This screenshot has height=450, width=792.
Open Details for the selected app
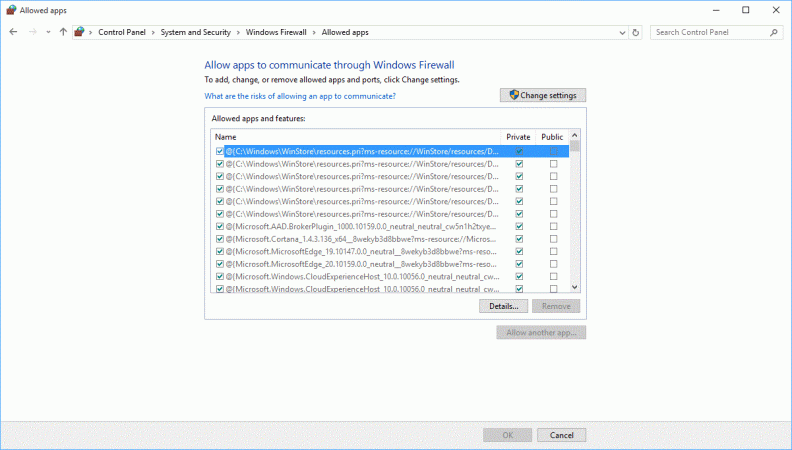pos(504,306)
